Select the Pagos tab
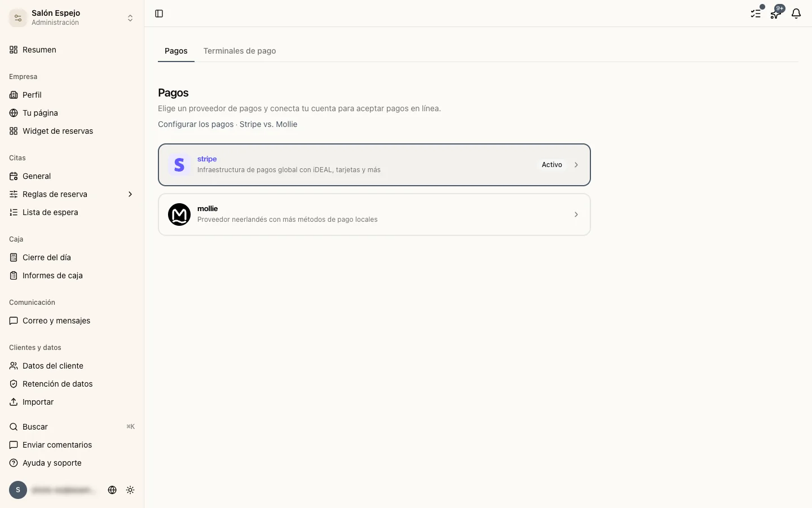812x508 pixels. [x=176, y=51]
